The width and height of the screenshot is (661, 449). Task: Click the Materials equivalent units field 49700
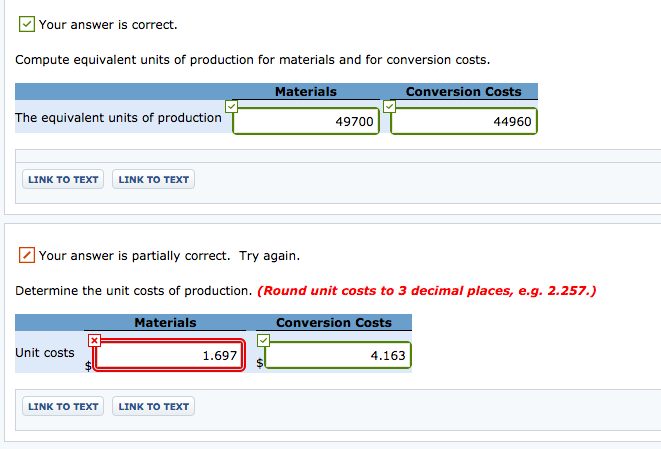coord(306,121)
